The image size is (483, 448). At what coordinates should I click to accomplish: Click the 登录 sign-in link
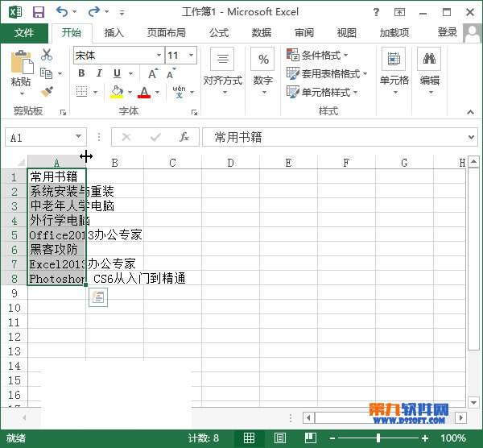click(x=448, y=32)
